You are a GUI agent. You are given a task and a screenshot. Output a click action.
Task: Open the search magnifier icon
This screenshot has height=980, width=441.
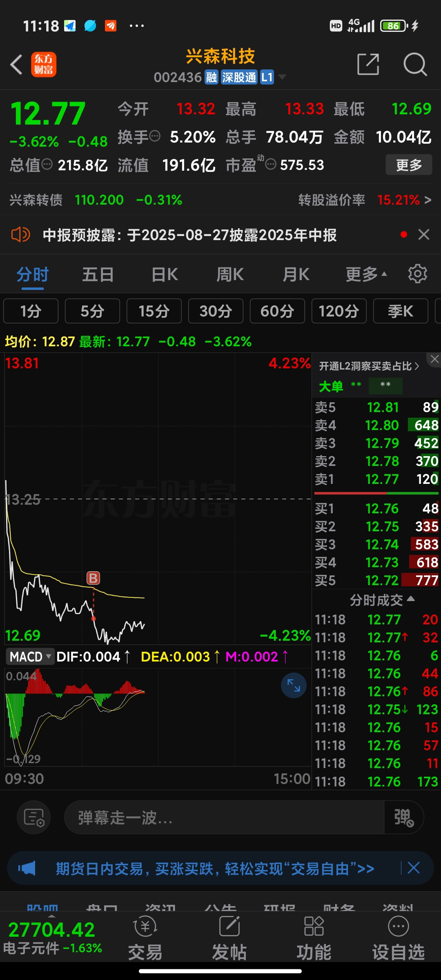coord(415,64)
